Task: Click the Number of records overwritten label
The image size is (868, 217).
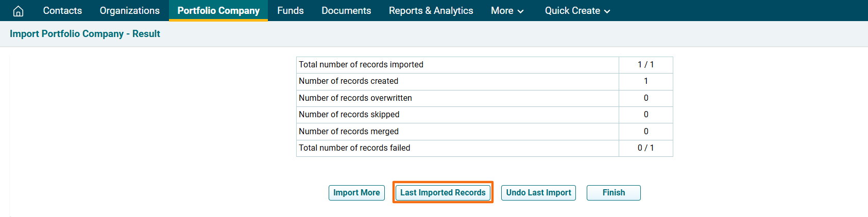Action: point(355,98)
